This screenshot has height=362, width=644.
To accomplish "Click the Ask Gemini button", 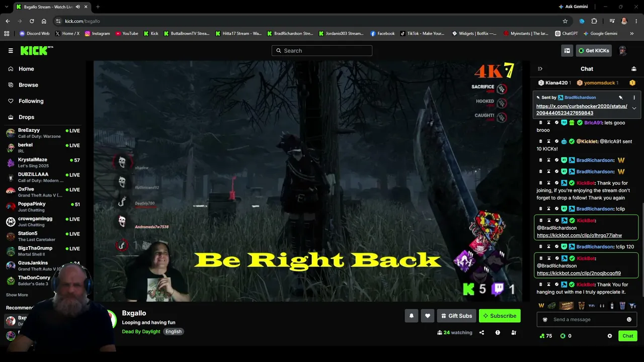I will pyautogui.click(x=573, y=7).
